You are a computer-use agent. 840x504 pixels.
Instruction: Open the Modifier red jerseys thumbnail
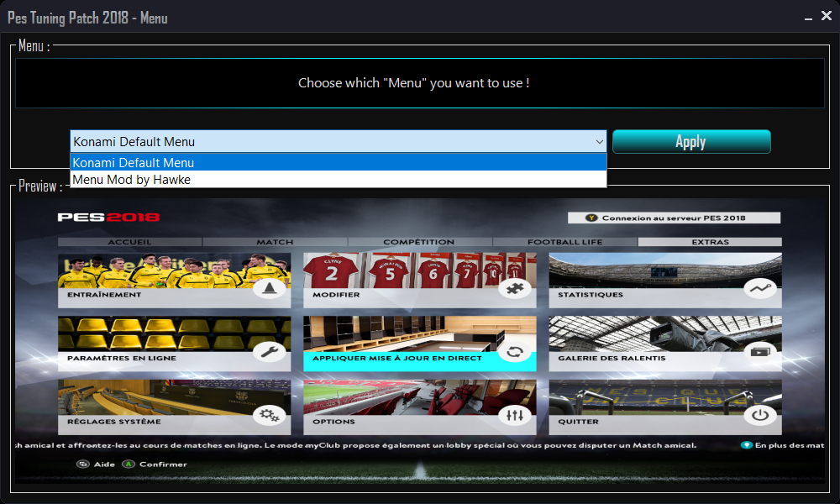(419, 270)
